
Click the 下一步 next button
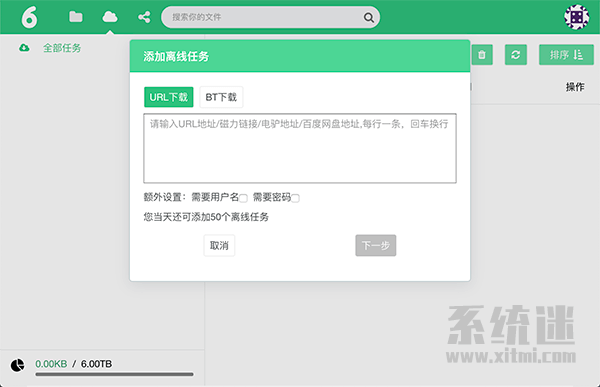tap(376, 245)
